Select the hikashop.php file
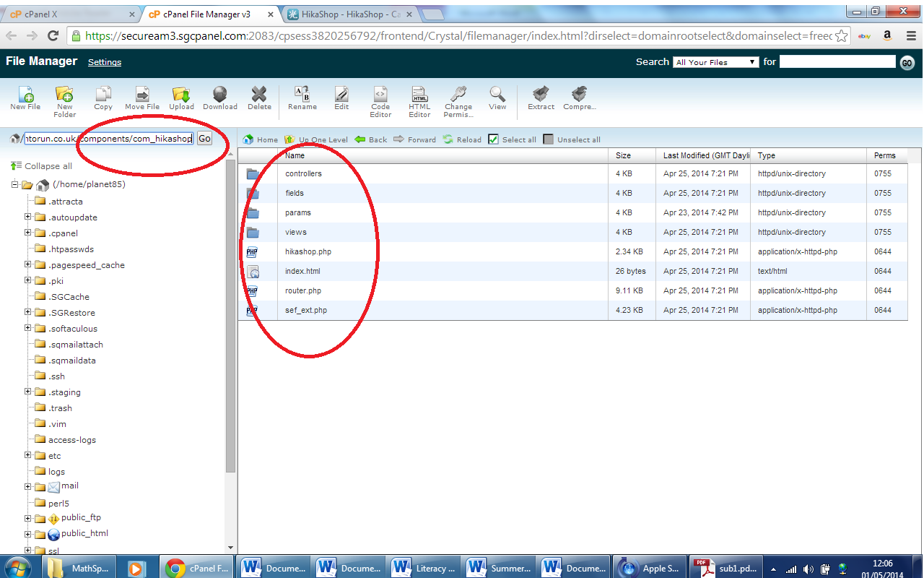 (x=572, y=251)
